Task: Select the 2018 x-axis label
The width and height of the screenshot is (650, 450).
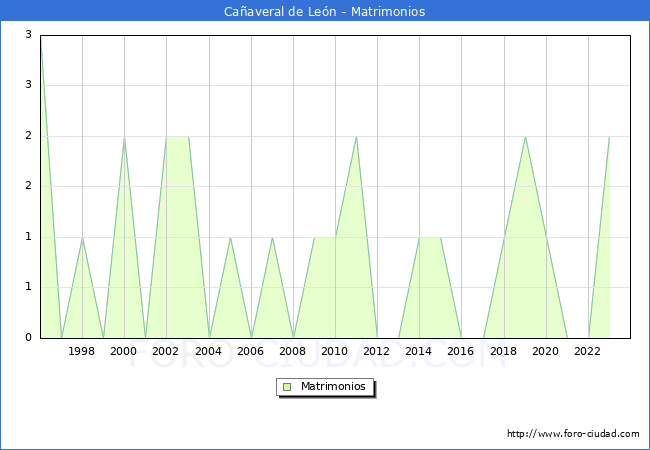Action: click(x=504, y=351)
